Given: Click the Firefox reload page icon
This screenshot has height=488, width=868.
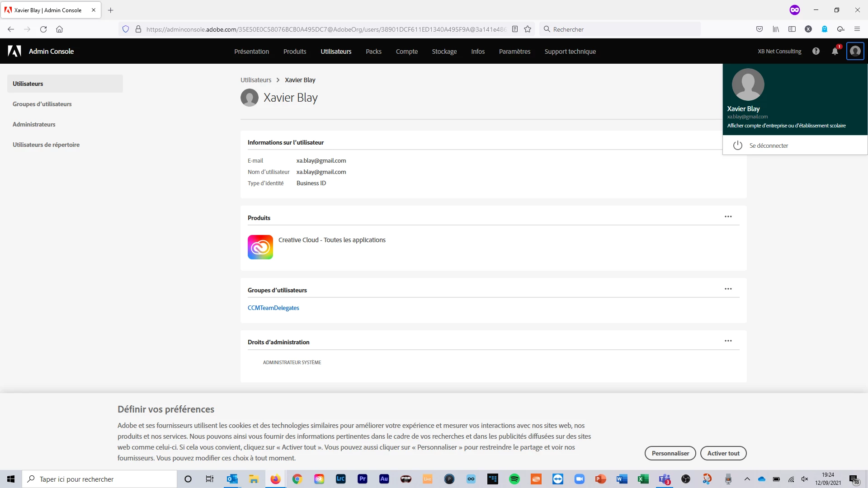Looking at the screenshot, I should coord(43,29).
